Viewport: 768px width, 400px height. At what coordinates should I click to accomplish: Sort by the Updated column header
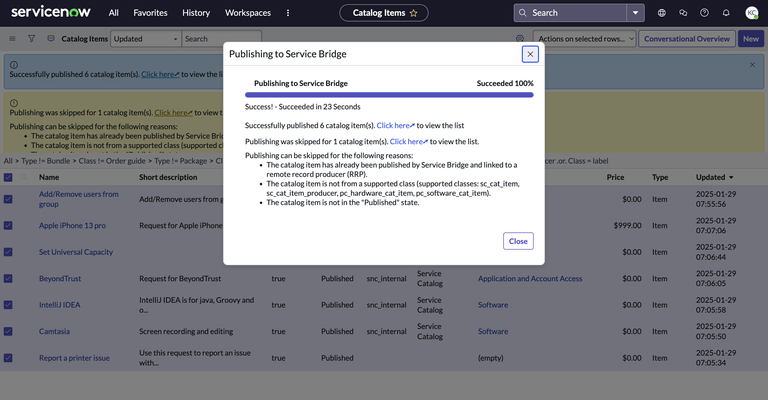tap(710, 177)
